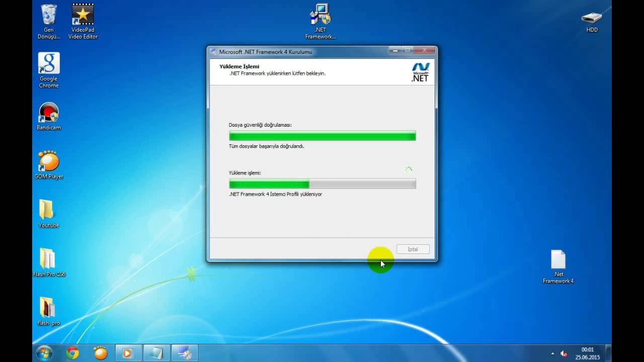This screenshot has width=644, height=362.
Task: Click the 'Yükleme İşlemi' heading
Action: [x=239, y=66]
